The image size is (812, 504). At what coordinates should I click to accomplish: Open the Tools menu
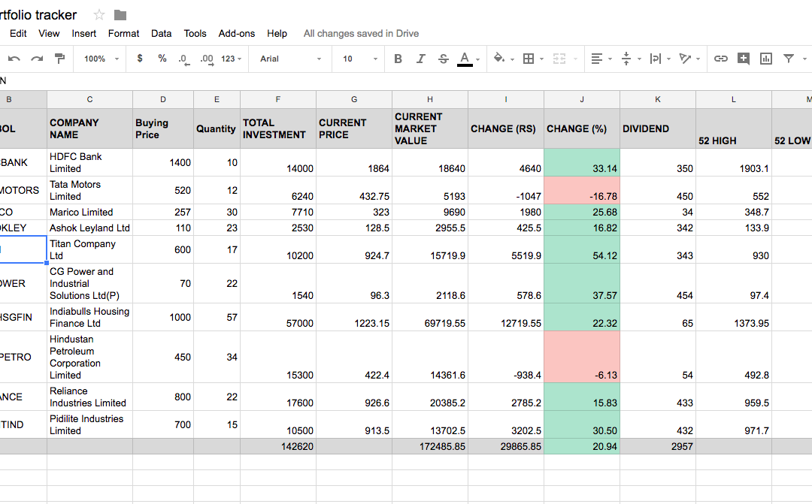[x=195, y=34]
